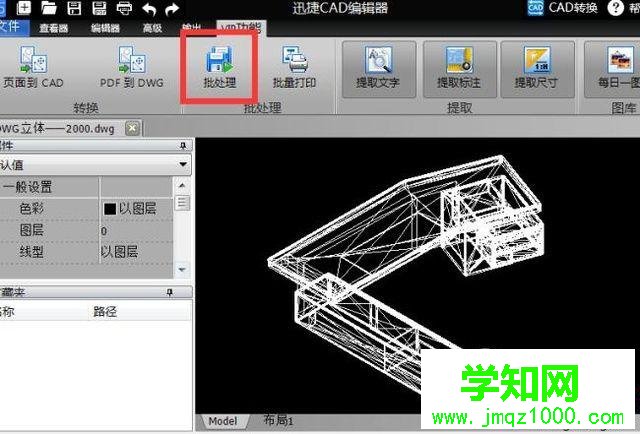Pin the properties panel with pushpin icon
The width and height of the screenshot is (640, 434).
183,146
